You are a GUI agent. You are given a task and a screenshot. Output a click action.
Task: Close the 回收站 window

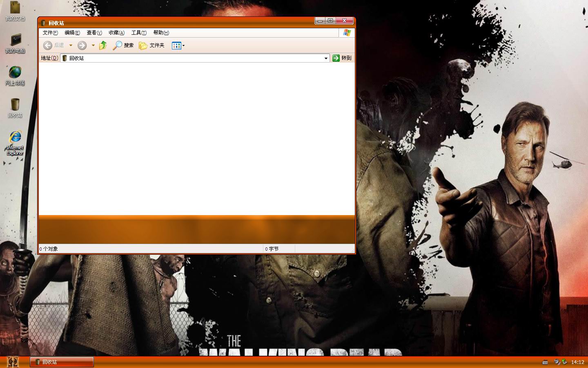pyautogui.click(x=345, y=20)
